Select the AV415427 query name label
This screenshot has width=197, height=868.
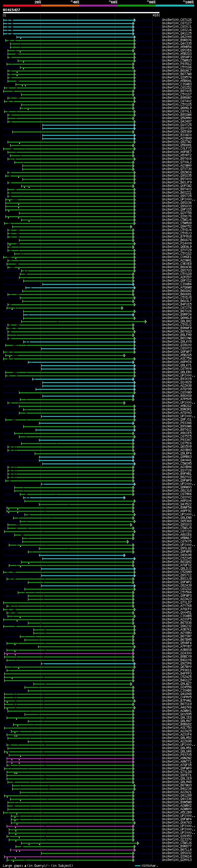11,10
